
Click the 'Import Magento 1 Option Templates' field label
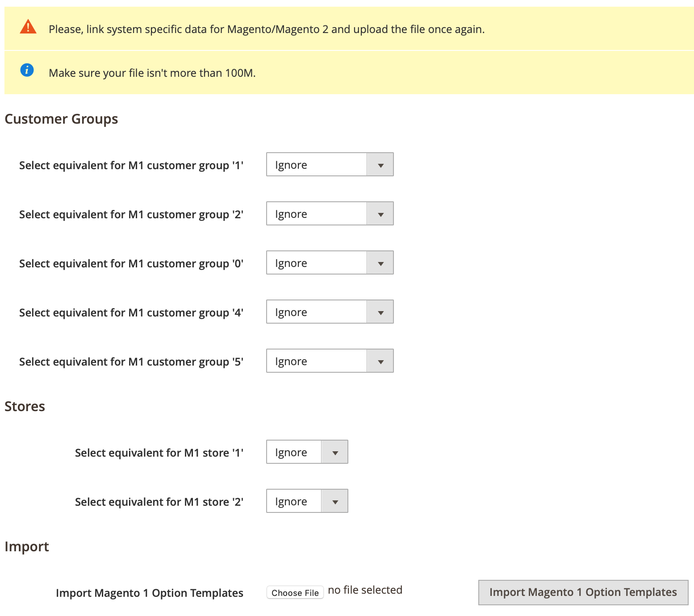pos(150,593)
